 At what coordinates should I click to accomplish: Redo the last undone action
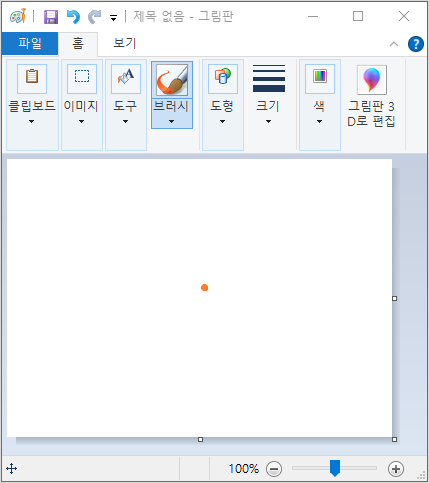click(95, 17)
